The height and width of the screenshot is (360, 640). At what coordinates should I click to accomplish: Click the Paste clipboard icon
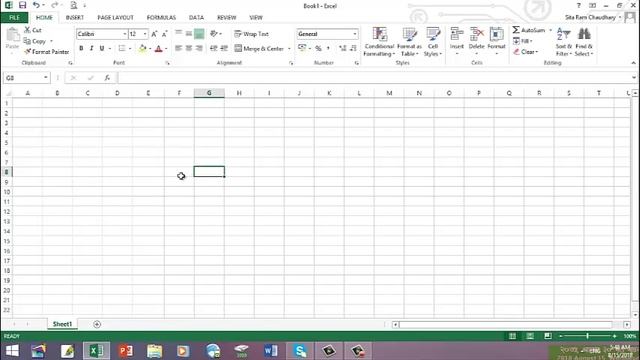(12, 36)
